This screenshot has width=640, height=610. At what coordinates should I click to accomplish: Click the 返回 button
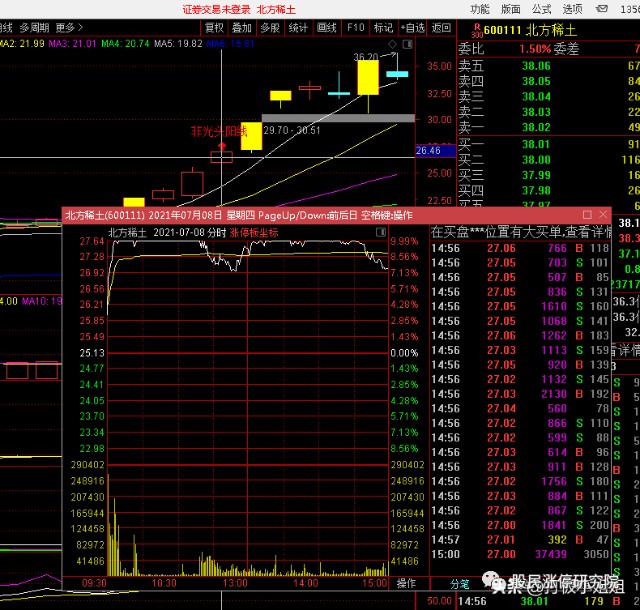coord(441,28)
